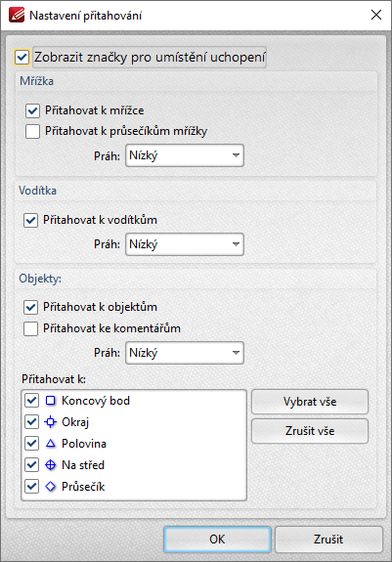Select the Průsečík item in list
The width and height of the screenshot is (392, 562).
pyautogui.click(x=83, y=487)
